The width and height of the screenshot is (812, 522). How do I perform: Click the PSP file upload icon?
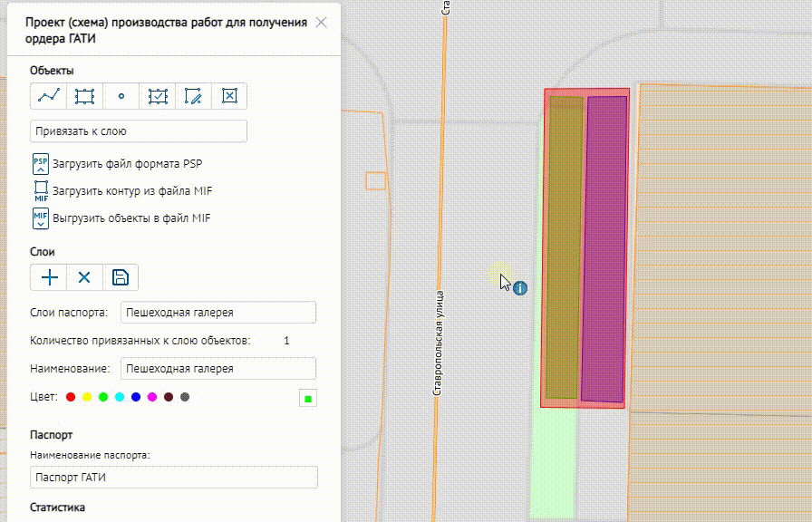(41, 164)
